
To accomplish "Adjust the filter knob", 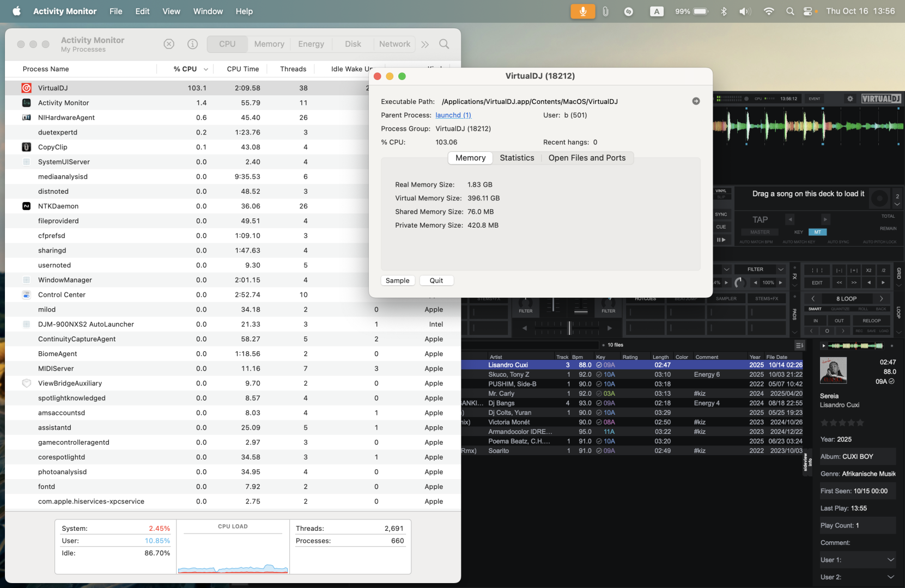I will [739, 283].
